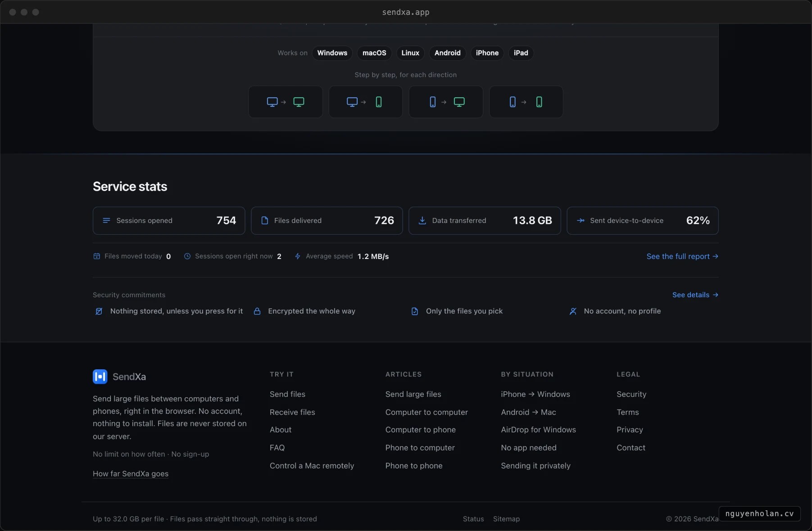
Task: Select the iPad platform pill
Action: 521,53
